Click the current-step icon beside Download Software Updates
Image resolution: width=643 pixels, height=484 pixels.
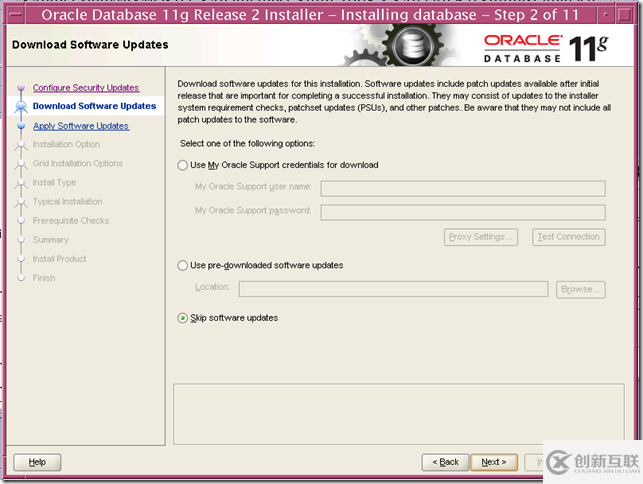[21, 107]
